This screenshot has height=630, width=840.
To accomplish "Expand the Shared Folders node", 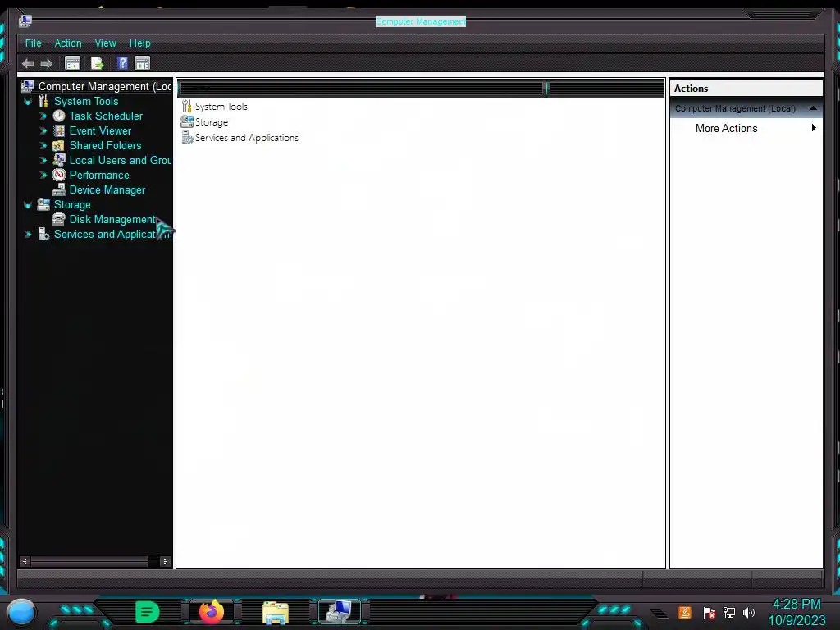I will click(43, 146).
